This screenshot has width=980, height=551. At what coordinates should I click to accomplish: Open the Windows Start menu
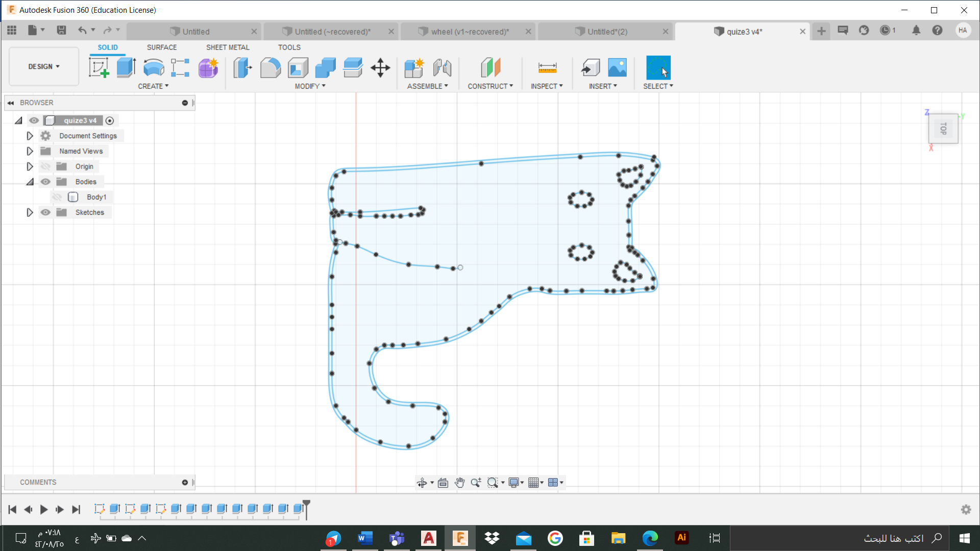(x=965, y=538)
